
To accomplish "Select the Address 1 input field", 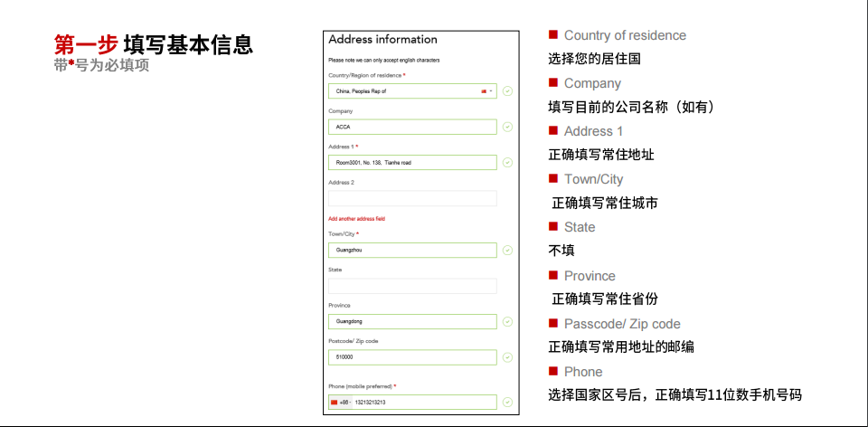I will tap(412, 163).
